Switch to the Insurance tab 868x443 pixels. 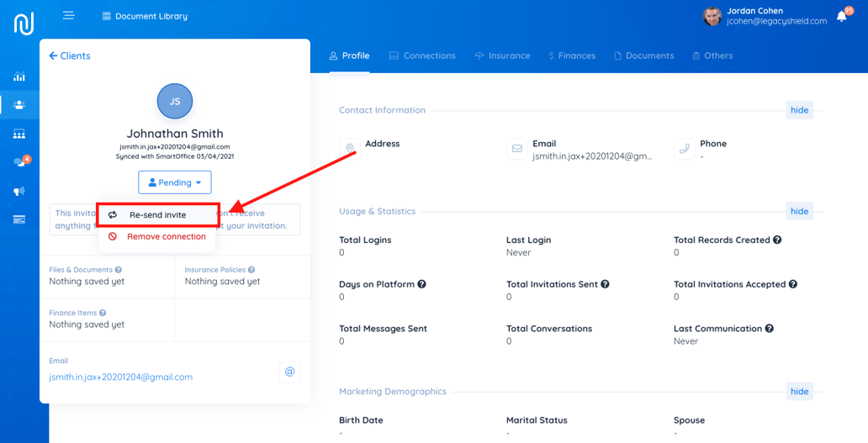(x=502, y=55)
